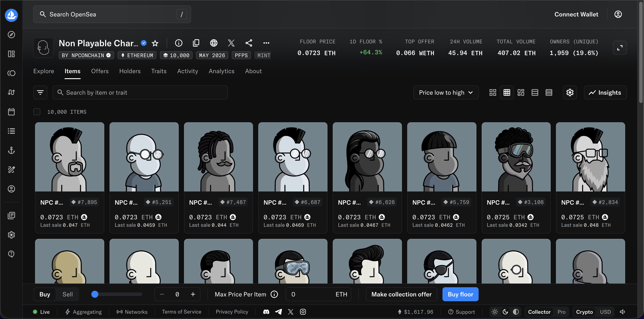This screenshot has height=319, width=644.
Task: Enable dark theme moon icon
Action: [505, 312]
